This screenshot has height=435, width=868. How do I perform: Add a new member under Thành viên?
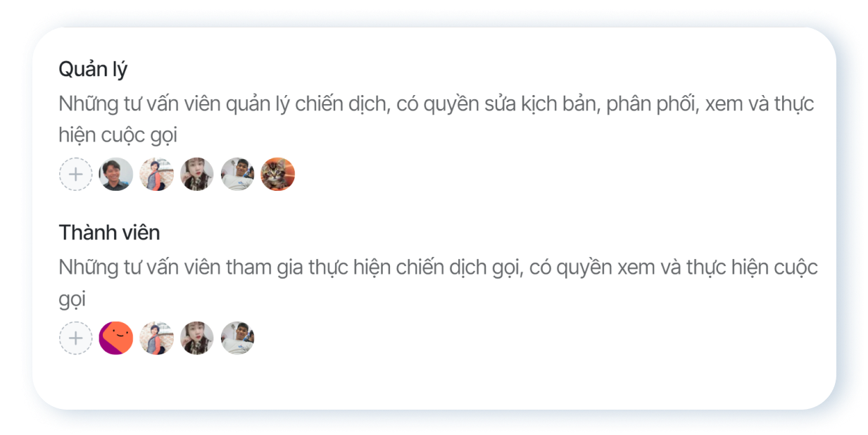click(75, 339)
